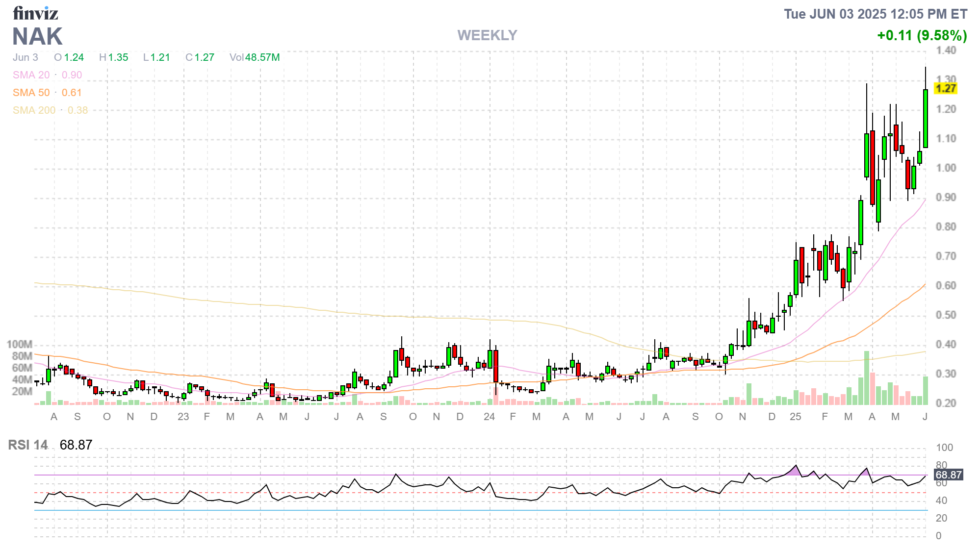Toggle the SMA 200 overlay legend

coord(34,110)
